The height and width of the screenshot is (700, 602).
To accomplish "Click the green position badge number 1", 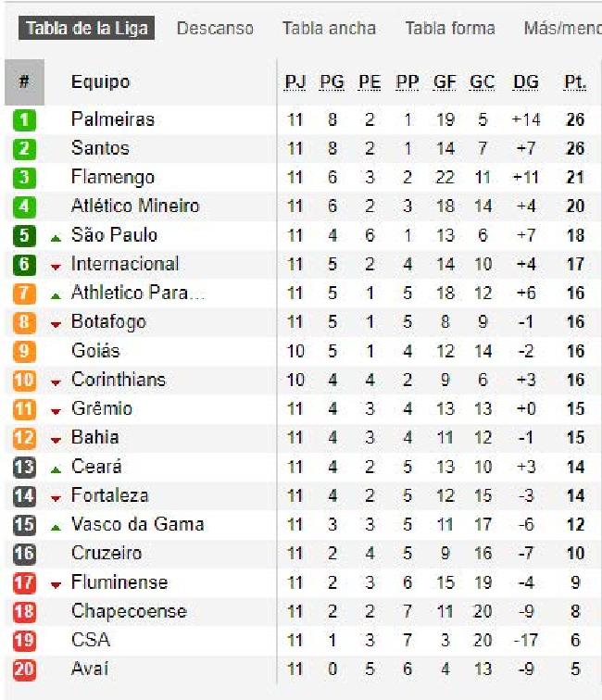I will coord(24,120).
